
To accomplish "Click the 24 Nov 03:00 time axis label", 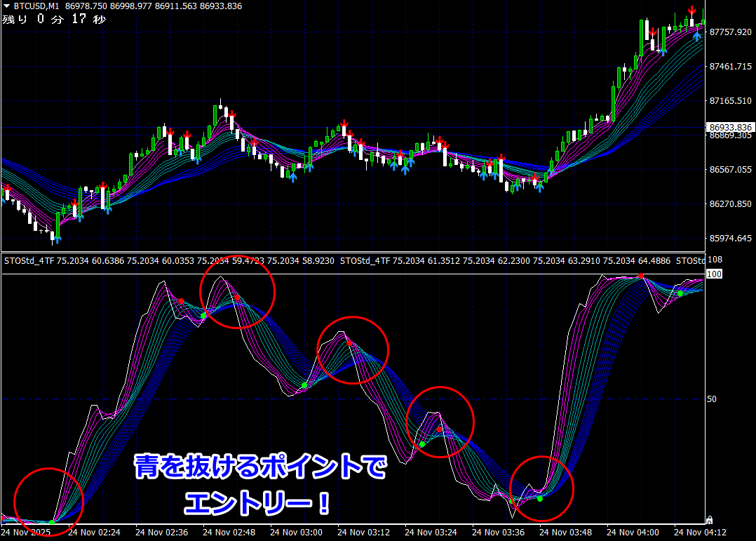I will [299, 532].
